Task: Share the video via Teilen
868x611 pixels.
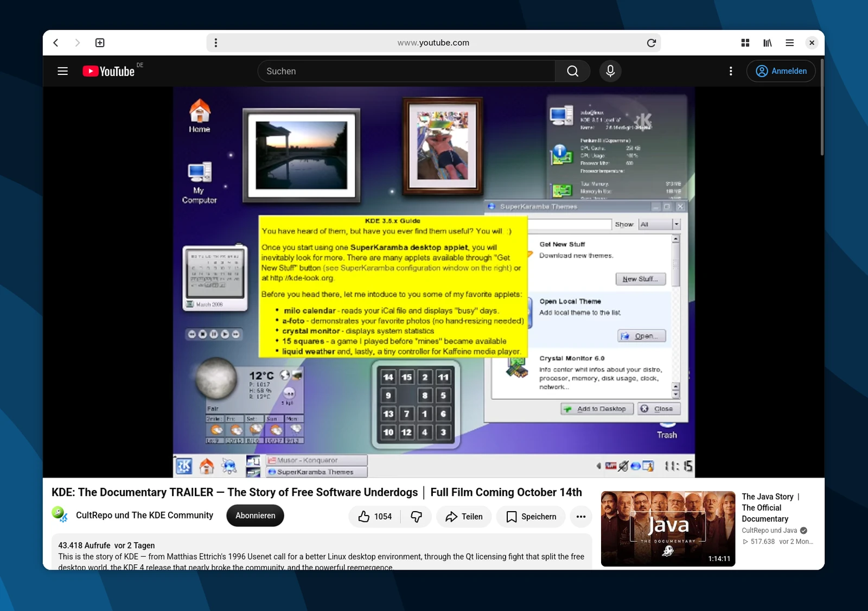Action: point(464,517)
